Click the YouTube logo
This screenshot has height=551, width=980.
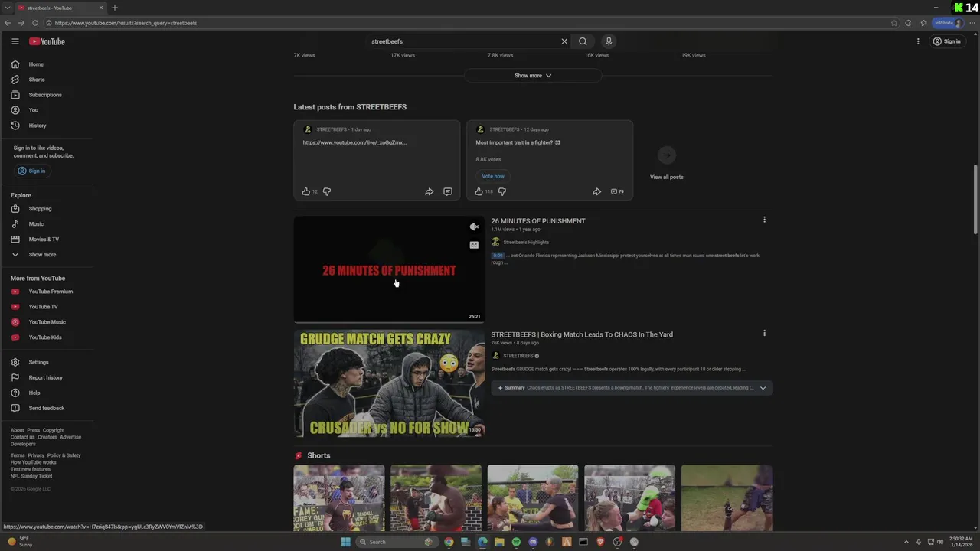tap(47, 41)
